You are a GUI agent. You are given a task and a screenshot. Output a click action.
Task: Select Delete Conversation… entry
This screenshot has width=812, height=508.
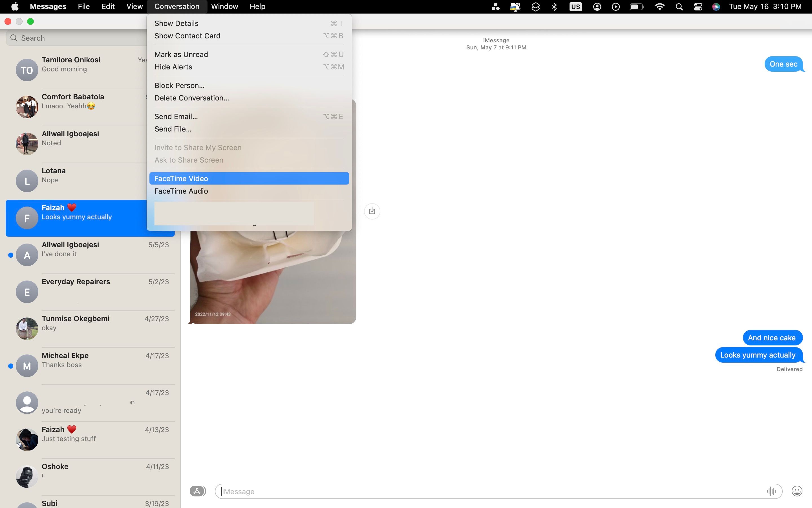pos(249,98)
